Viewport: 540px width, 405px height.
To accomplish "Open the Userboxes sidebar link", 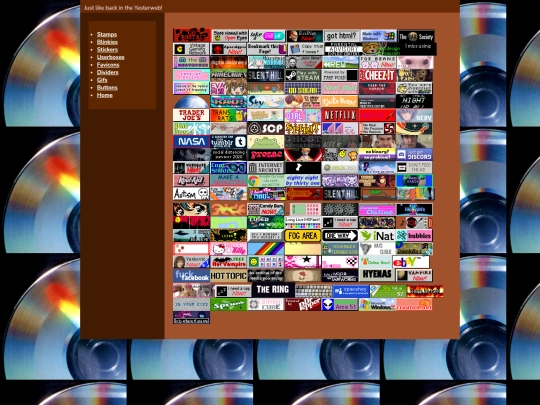I will pyautogui.click(x=111, y=57).
